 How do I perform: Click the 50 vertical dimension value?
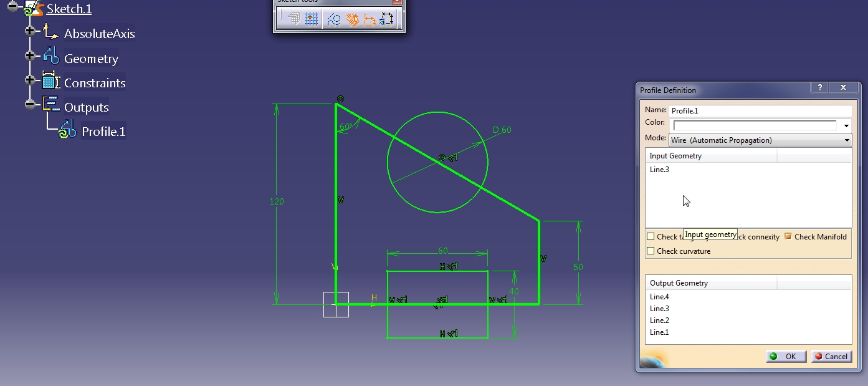pos(578,267)
